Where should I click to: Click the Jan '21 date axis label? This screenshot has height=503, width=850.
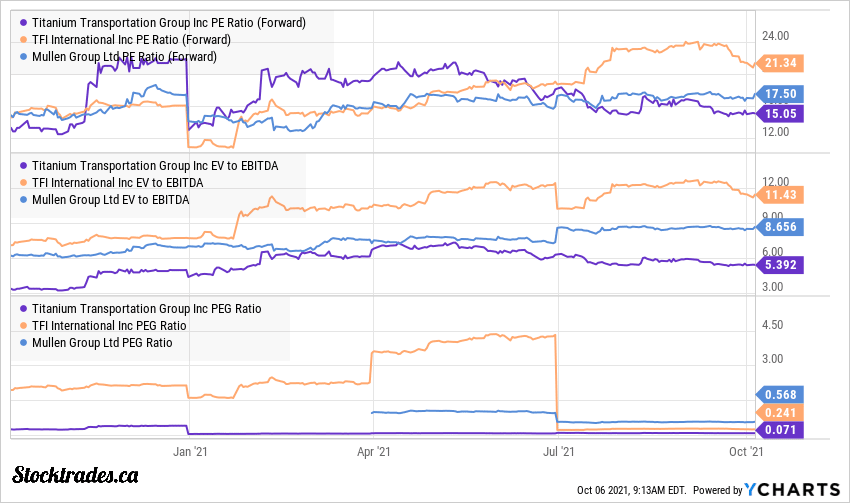pos(189,452)
